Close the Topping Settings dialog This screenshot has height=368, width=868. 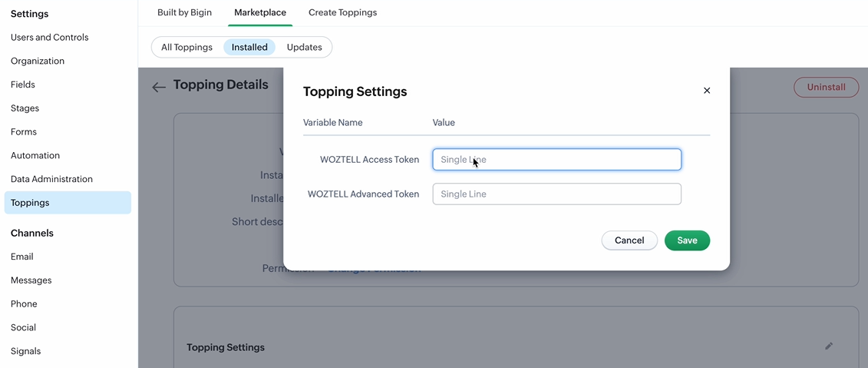[x=707, y=91]
